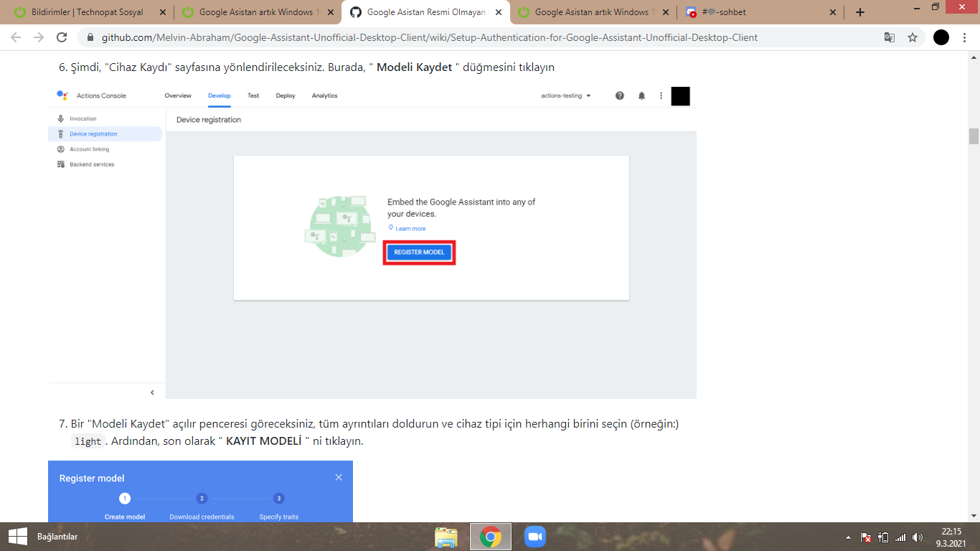The image size is (980, 551).
Task: Close the Google Asistan artık Windows tab beside sohbet tab
Action: (666, 12)
